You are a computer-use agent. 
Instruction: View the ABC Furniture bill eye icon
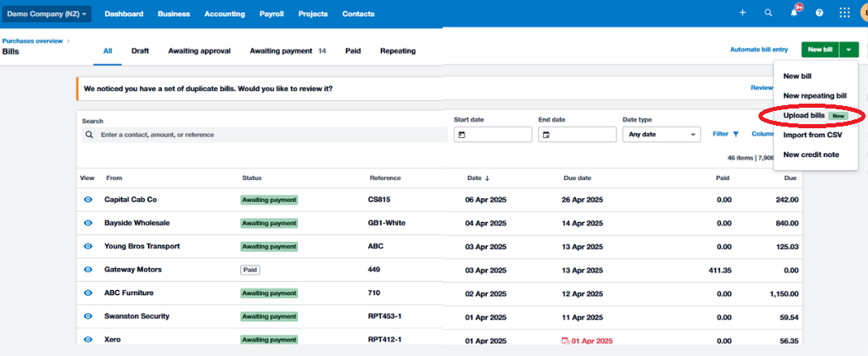coord(87,293)
